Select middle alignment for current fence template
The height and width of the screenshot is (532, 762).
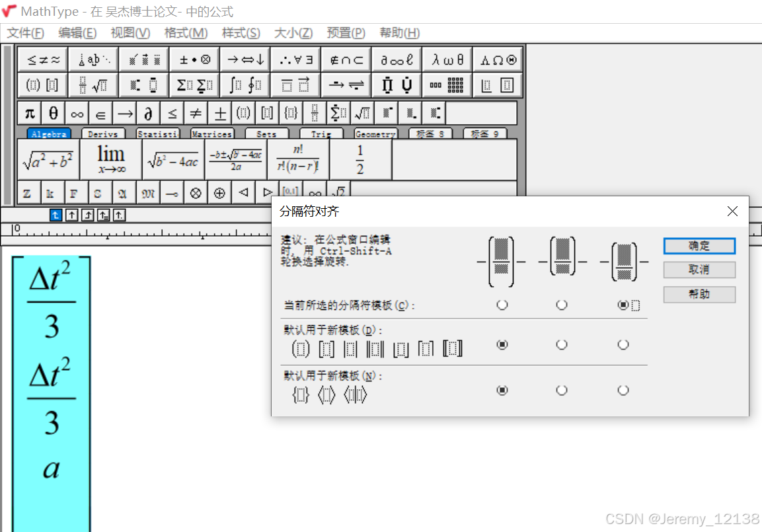point(562,305)
